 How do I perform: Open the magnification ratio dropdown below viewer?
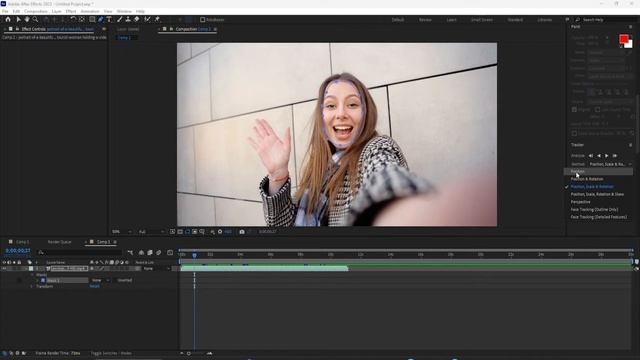point(122,231)
